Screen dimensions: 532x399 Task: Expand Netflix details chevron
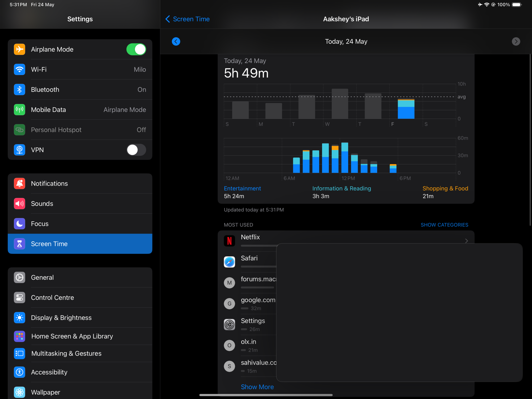pyautogui.click(x=466, y=241)
